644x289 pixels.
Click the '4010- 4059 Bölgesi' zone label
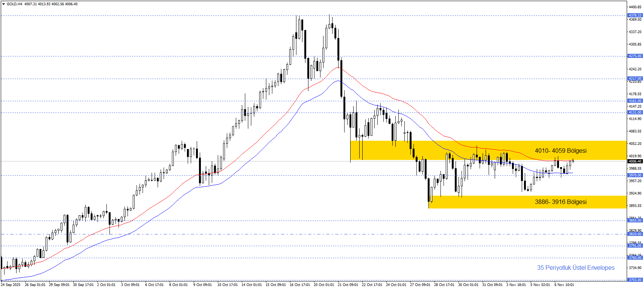coord(560,151)
